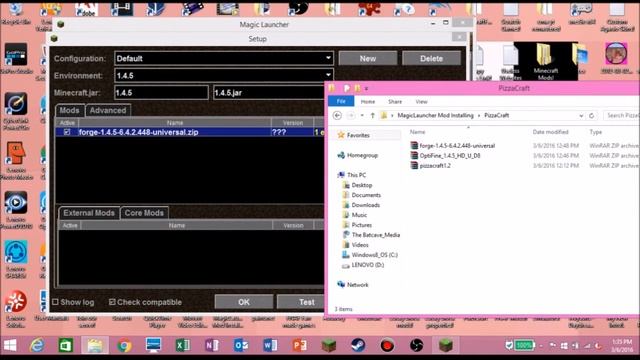Viewport: 640px width, 360px height.
Task: Select the OptiFine_1.4.5_HD_U_D8 archive icon
Action: (x=414, y=156)
